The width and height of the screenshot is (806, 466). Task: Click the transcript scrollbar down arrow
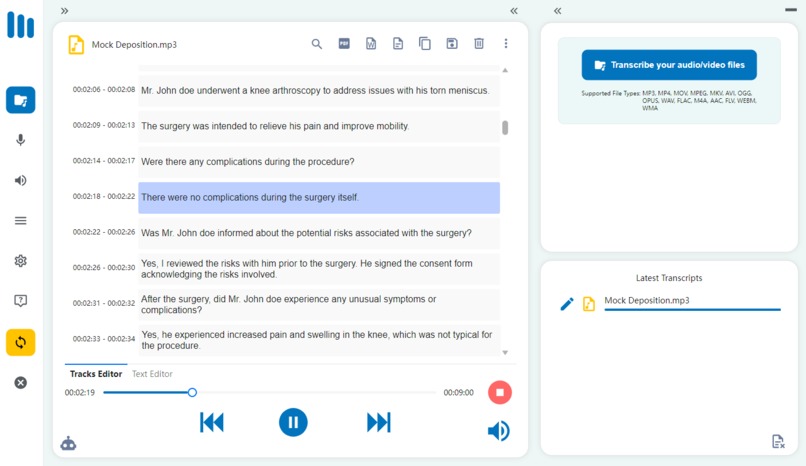pos(505,352)
